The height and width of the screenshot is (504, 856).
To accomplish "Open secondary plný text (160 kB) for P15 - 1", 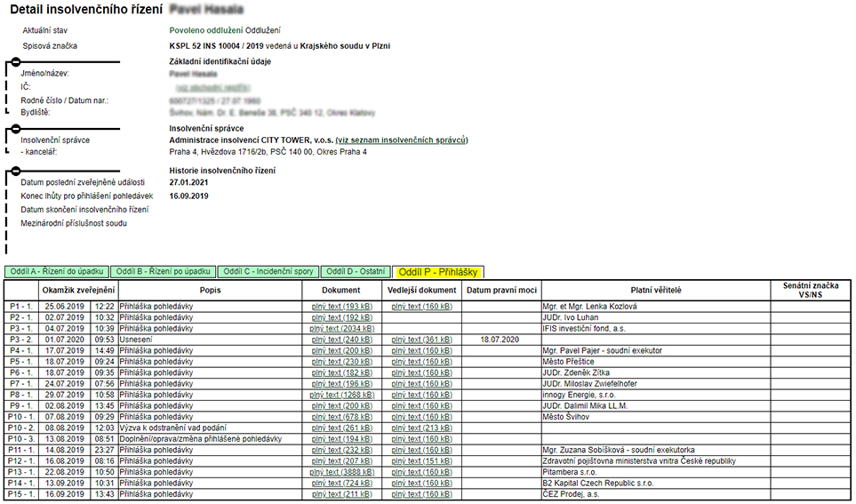I will 421,494.
